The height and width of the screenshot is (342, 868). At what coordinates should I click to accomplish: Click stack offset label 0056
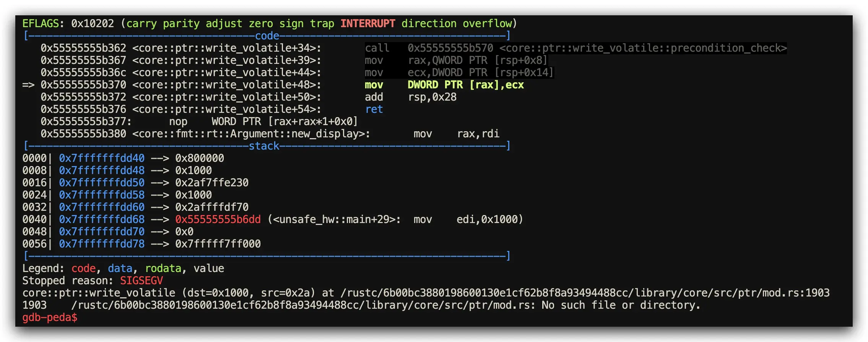[34, 244]
